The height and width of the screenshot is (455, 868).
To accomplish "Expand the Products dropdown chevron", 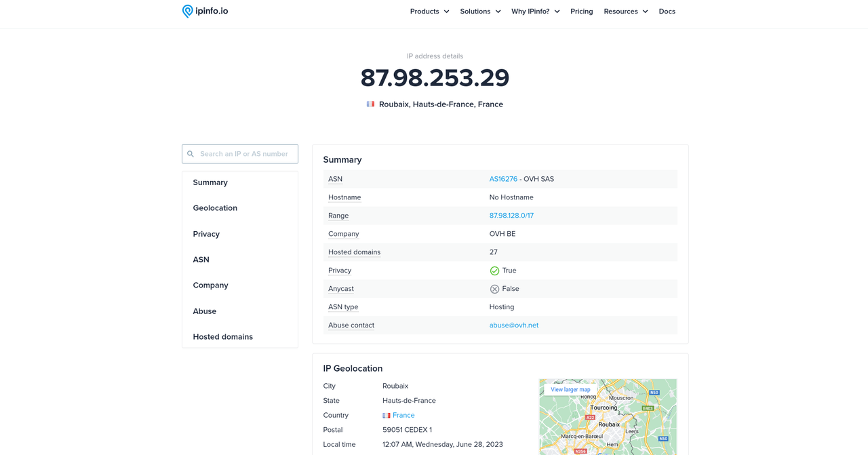I will (446, 12).
